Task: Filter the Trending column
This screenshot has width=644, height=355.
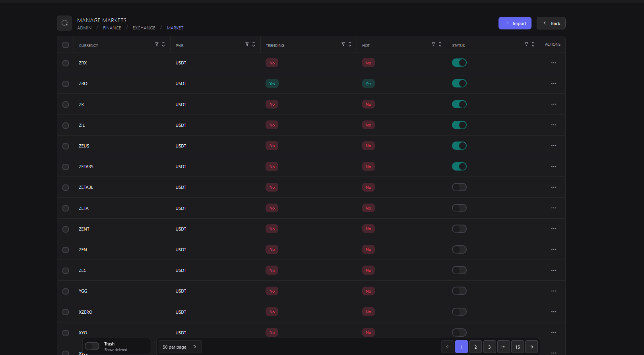Action: point(343,45)
